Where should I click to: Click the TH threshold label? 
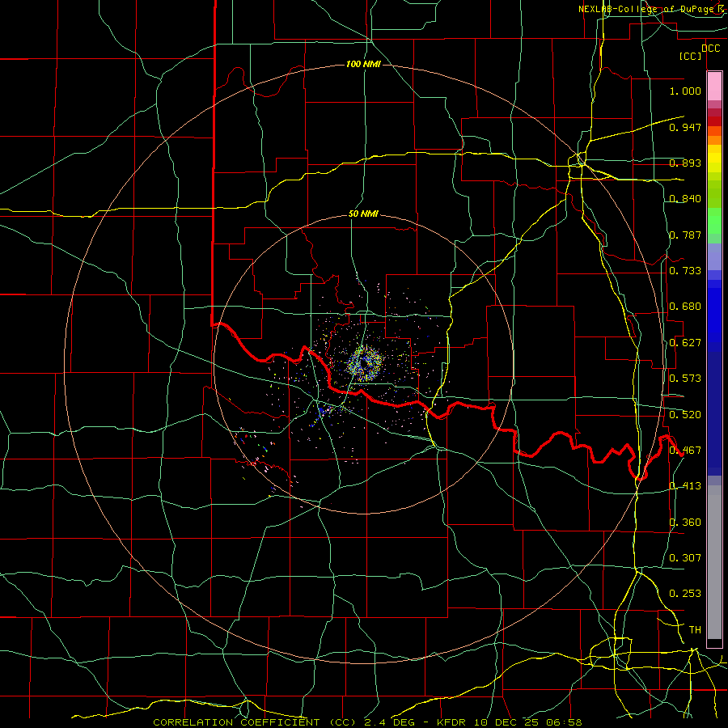pos(695,630)
